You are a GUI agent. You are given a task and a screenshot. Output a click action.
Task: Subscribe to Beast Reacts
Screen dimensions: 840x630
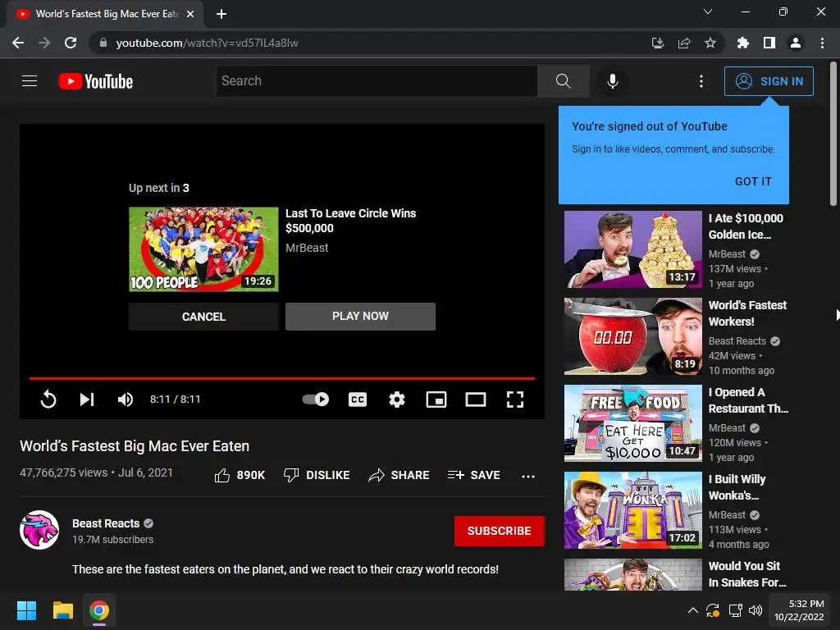pos(500,531)
